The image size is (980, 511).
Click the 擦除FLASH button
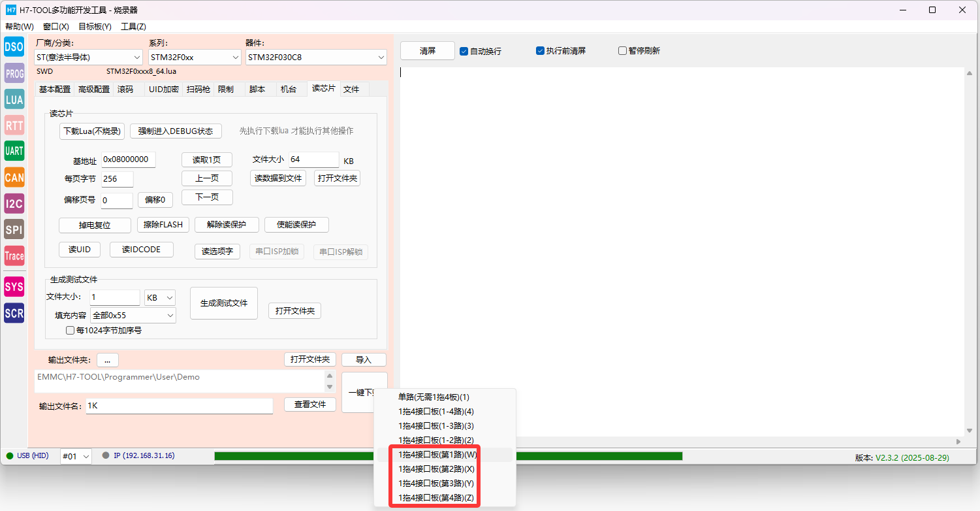coord(163,225)
